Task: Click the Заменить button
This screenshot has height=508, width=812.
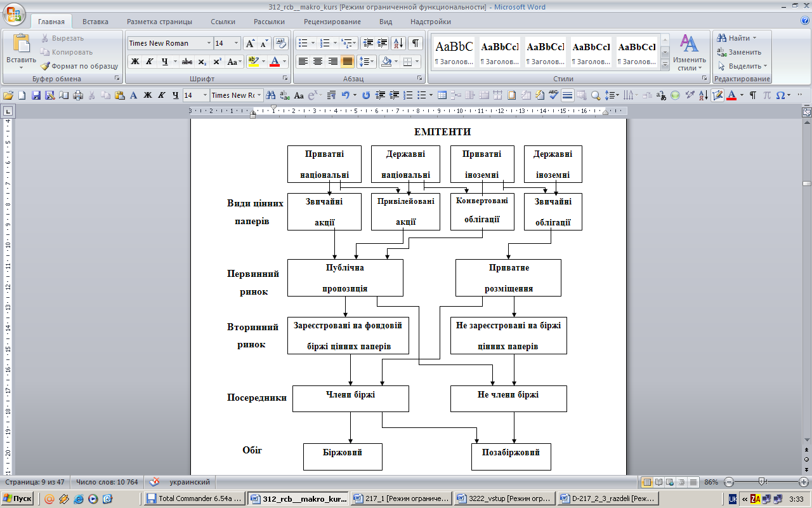Action: click(x=739, y=52)
